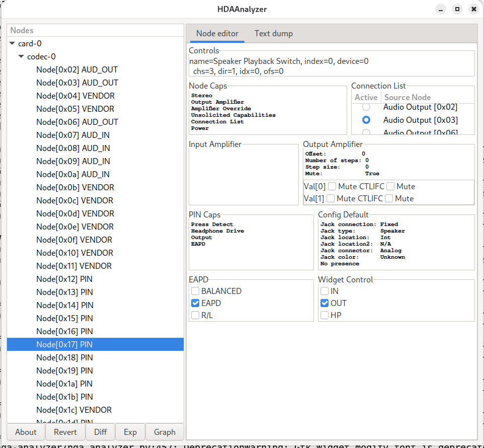This screenshot has height=448, width=484.
Task: Click the About button
Action: [x=26, y=432]
